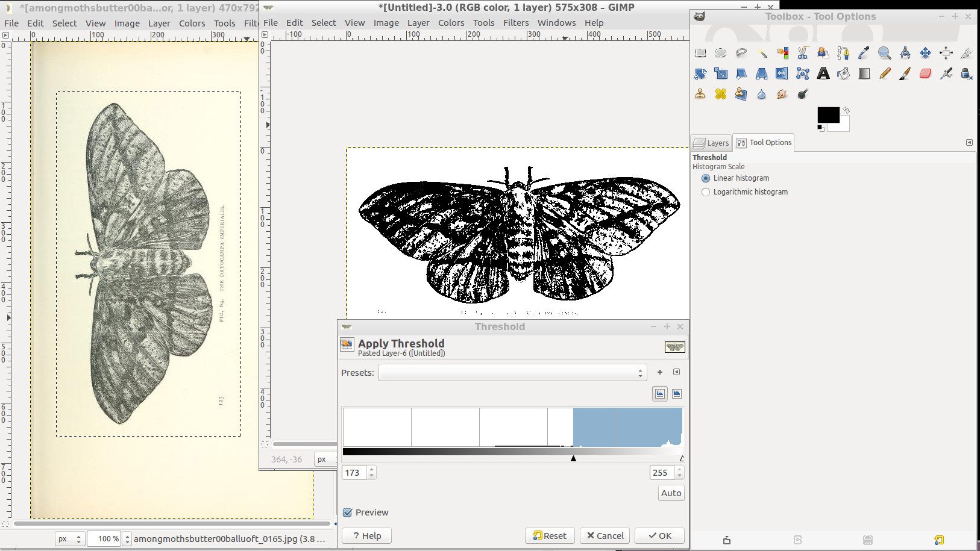Select the Ink tool
980x551 pixels.
click(967, 73)
